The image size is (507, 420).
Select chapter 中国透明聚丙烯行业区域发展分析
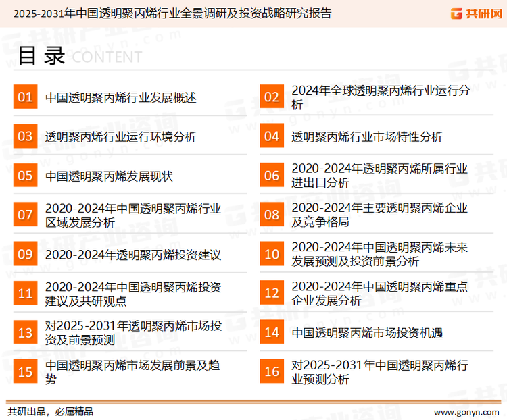tap(133, 215)
